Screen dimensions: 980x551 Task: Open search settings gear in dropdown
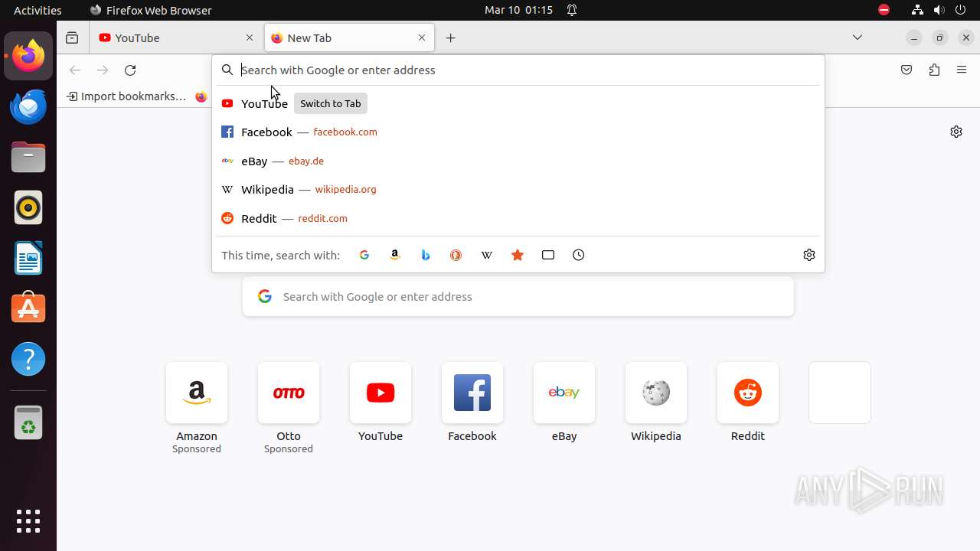pyautogui.click(x=809, y=255)
